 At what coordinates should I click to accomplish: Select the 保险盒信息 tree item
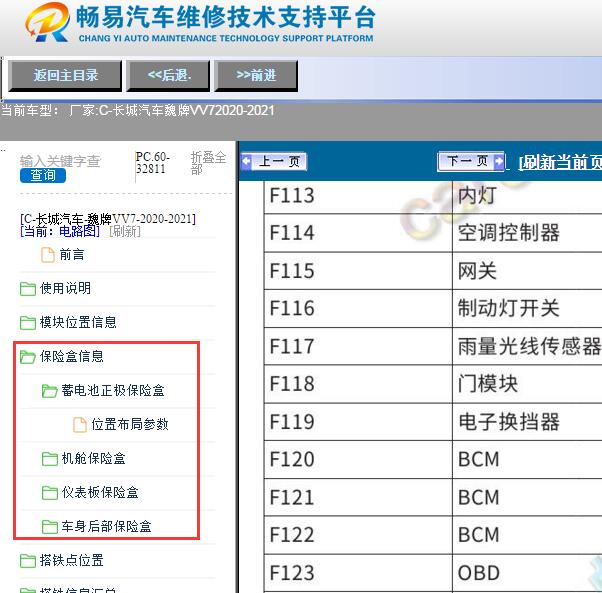click(72, 356)
